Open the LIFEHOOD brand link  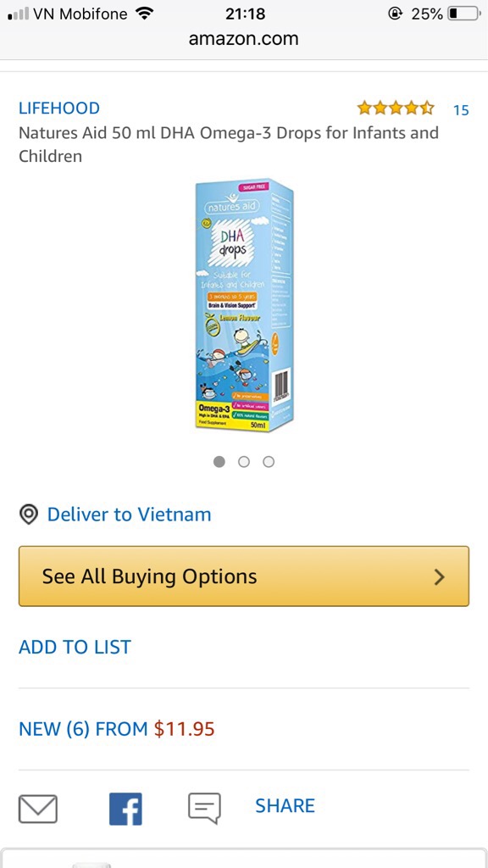[59, 108]
